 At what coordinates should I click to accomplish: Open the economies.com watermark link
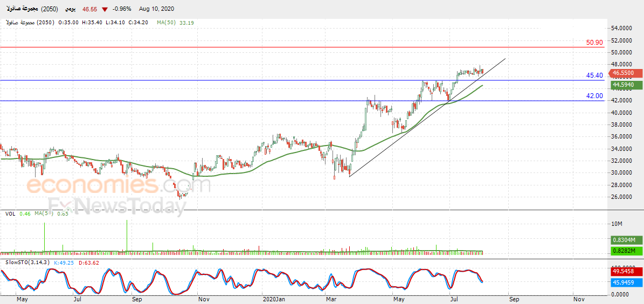[x=119, y=185]
